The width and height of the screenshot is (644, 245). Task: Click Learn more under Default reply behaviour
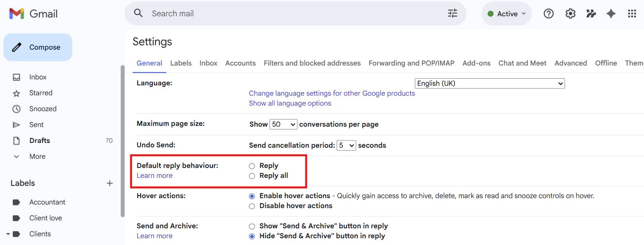[154, 176]
